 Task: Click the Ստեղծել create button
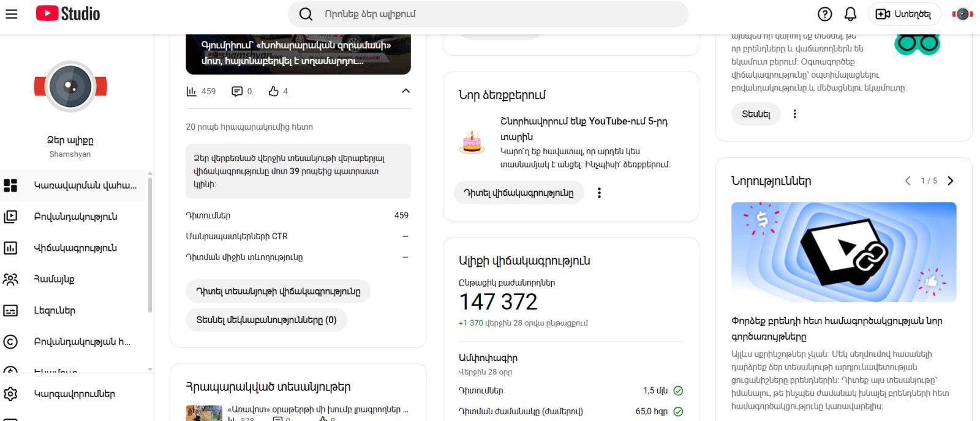903,14
